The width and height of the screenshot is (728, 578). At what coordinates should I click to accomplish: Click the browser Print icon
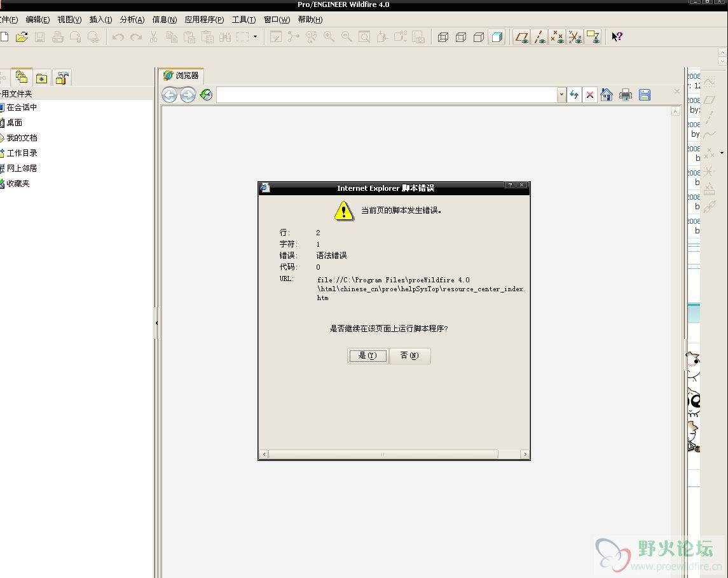click(x=626, y=95)
